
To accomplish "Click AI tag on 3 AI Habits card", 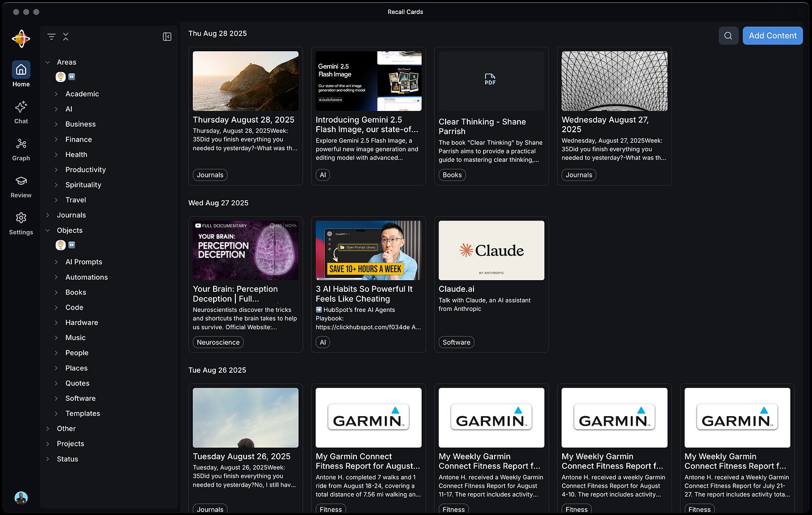I will click(323, 342).
